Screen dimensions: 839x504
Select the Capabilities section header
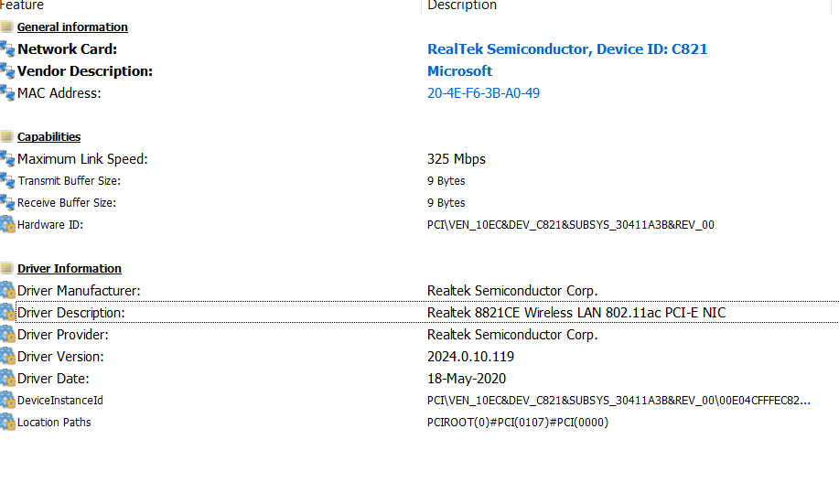(x=48, y=137)
